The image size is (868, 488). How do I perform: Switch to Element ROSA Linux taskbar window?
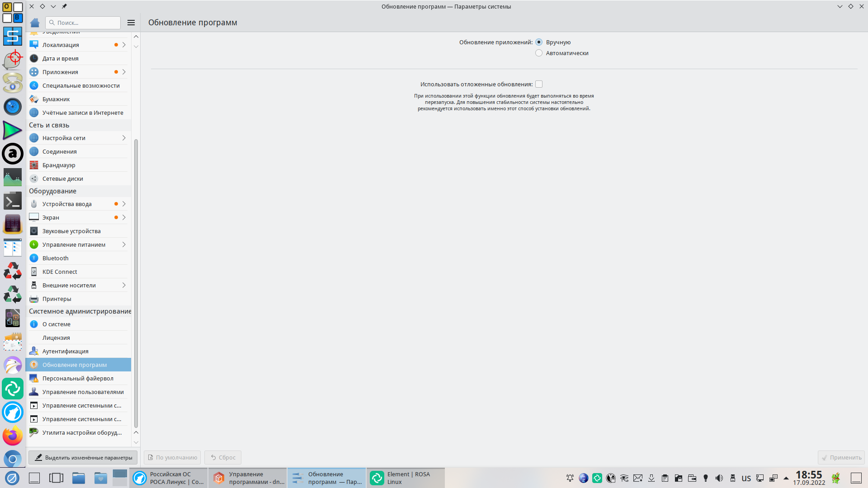tap(406, 478)
